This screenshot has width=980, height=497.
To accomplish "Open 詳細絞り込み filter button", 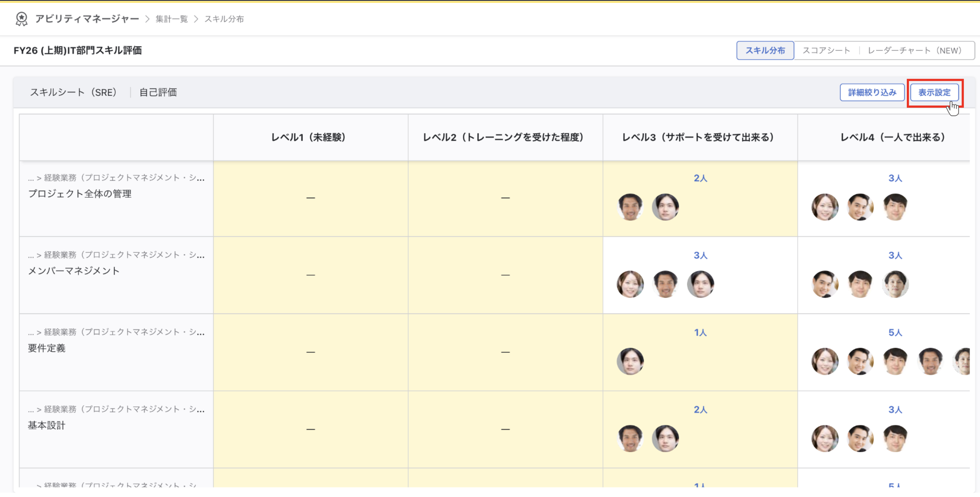I will pyautogui.click(x=872, y=92).
